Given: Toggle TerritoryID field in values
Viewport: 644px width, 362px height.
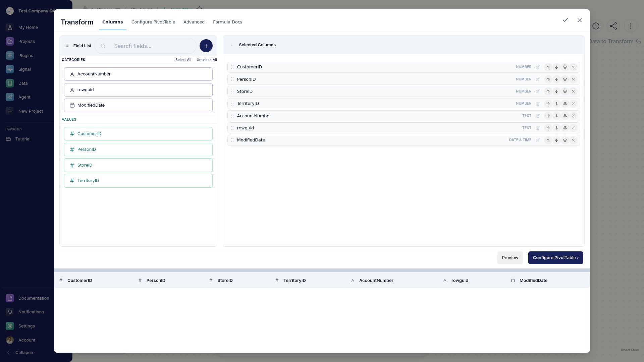Looking at the screenshot, I should [138, 181].
